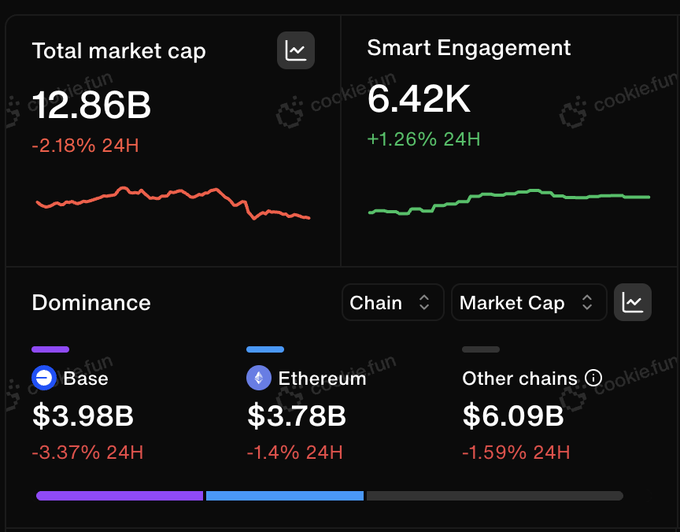
Task: Click the Market Cap dropdown up-down arrows
Action: 587,302
